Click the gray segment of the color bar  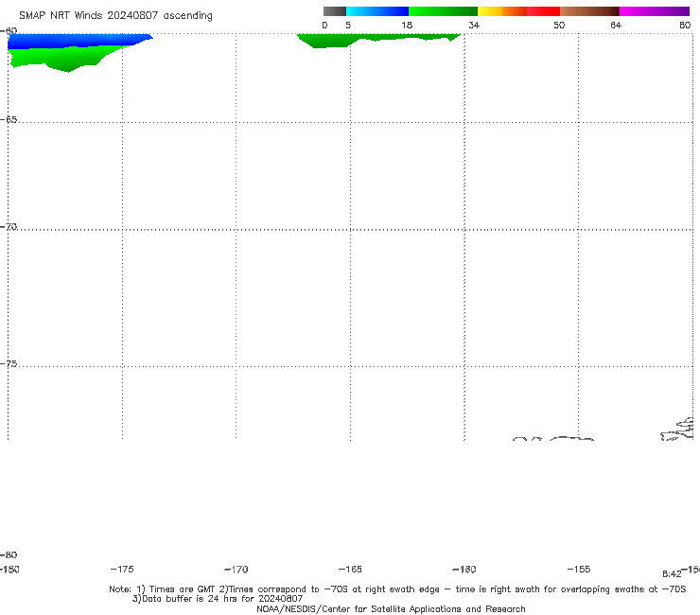(x=335, y=11)
